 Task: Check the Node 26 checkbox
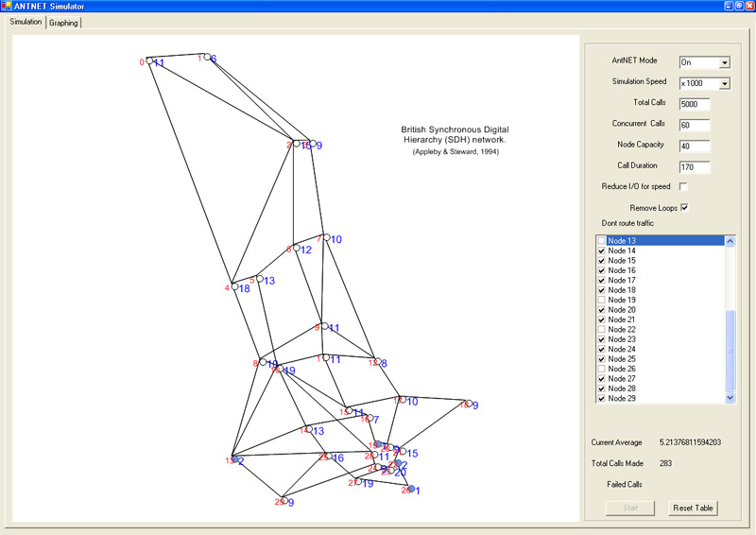pos(601,369)
